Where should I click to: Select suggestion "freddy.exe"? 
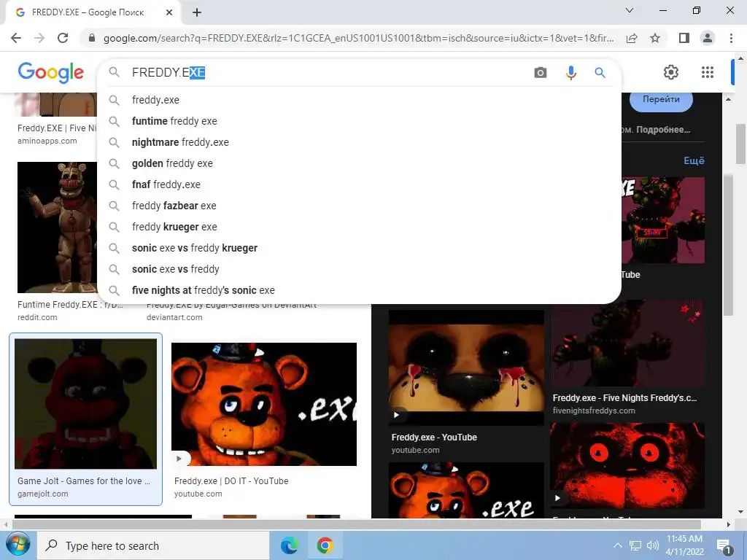coord(359,100)
